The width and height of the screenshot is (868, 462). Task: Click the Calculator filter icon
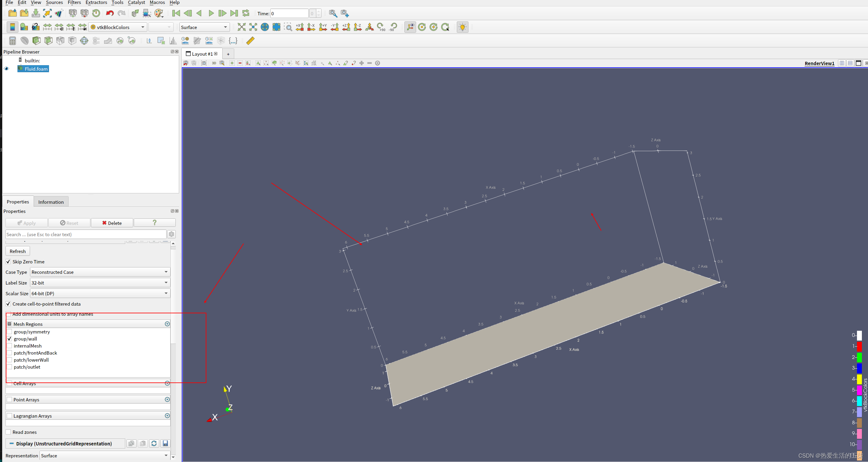(x=13, y=41)
